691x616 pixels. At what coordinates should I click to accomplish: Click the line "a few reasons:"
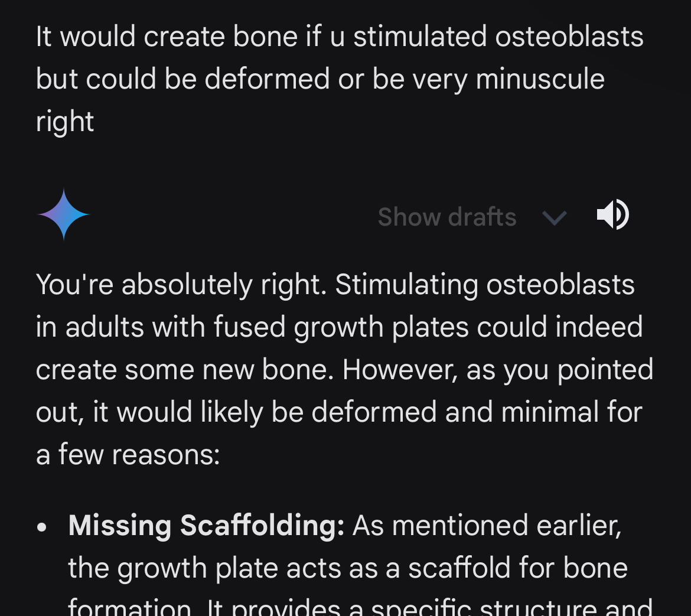[128, 455]
